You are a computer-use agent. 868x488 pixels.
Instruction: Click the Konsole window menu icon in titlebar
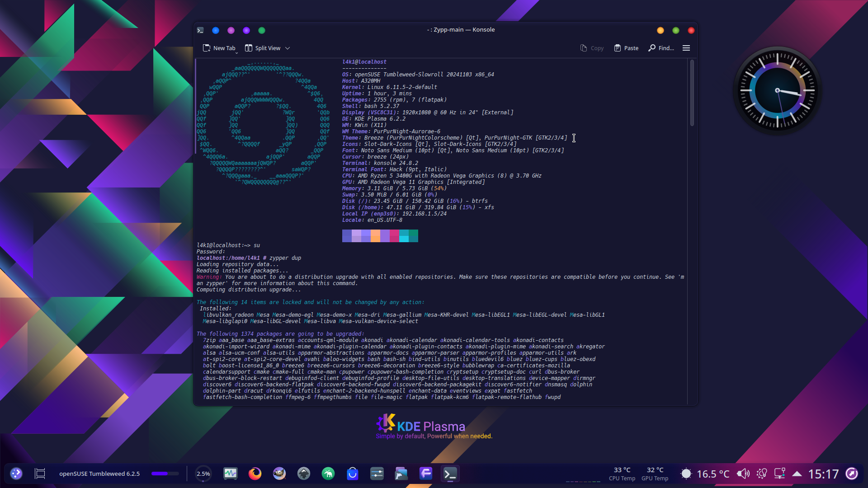200,30
